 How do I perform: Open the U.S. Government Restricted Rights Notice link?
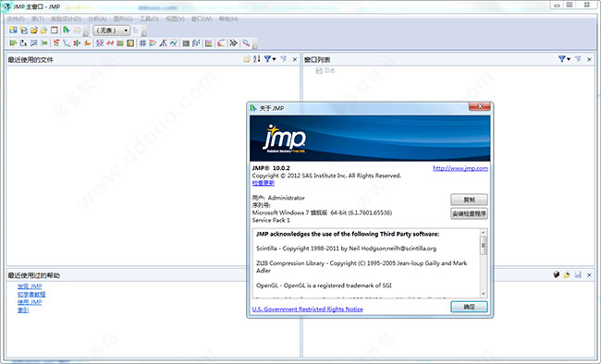(307, 309)
